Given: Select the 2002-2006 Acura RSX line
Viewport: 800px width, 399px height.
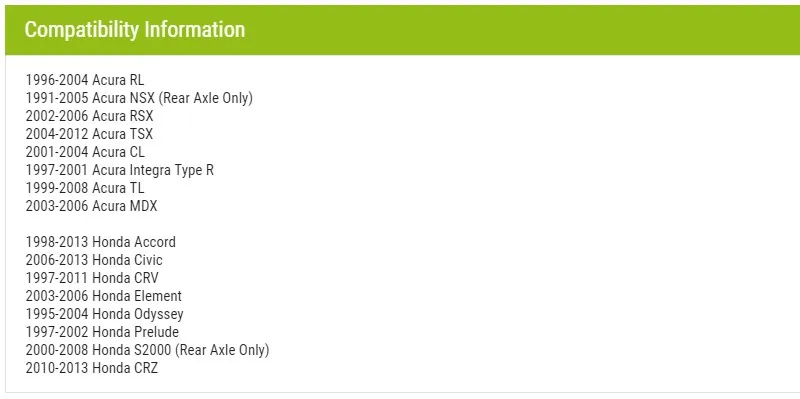Looking at the screenshot, I should point(89,116).
